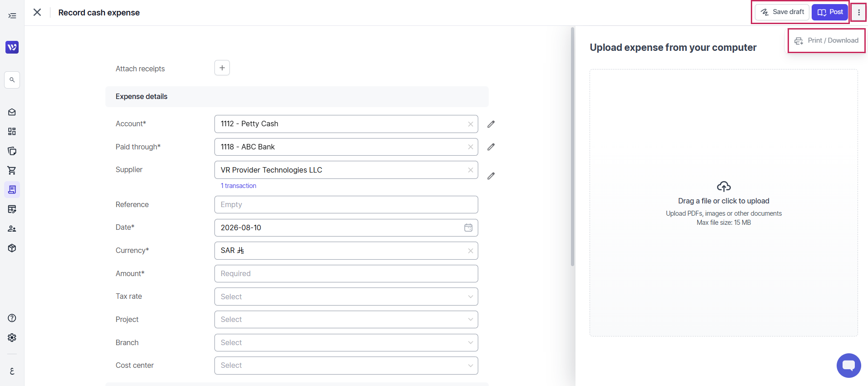Open the accounting journal sidebar icon
Image resolution: width=868 pixels, height=386 pixels.
pos(12,209)
